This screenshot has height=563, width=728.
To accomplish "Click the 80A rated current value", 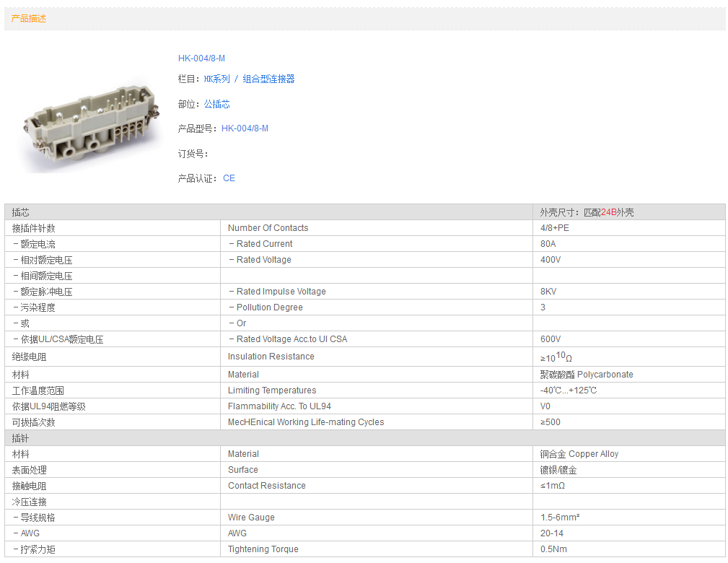I will tap(548, 244).
